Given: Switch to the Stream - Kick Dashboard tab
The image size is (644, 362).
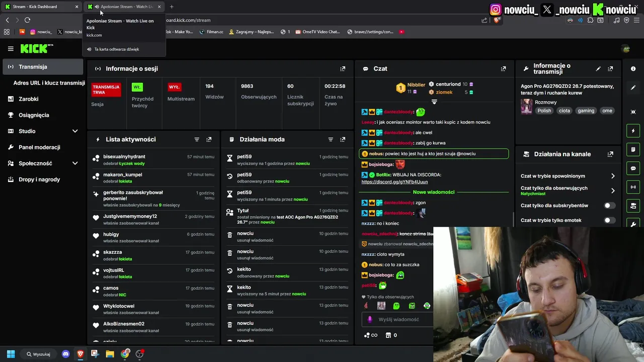Looking at the screenshot, I should pos(42,7).
